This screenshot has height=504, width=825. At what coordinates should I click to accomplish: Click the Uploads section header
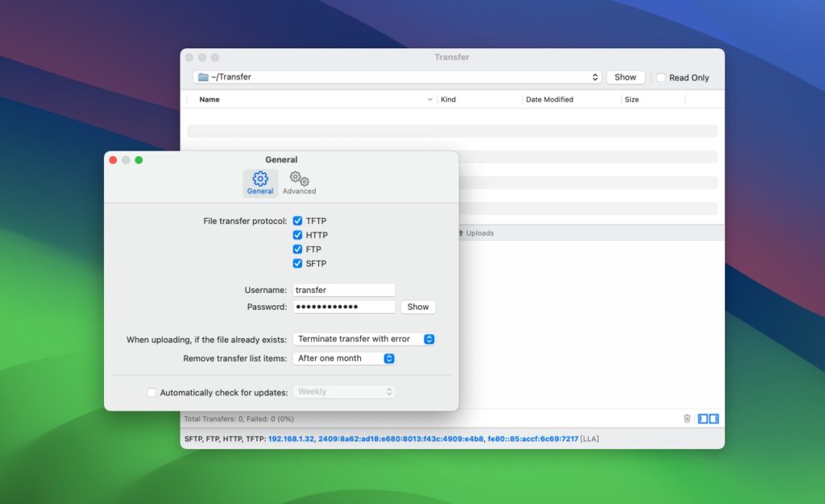point(479,233)
